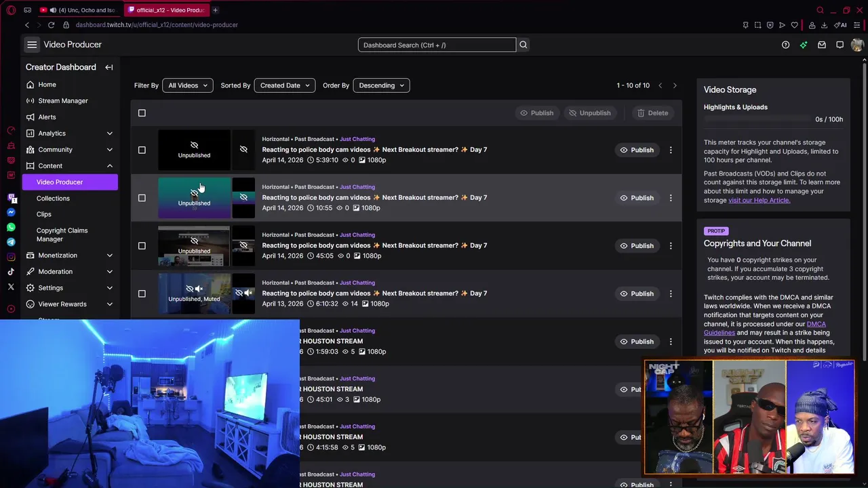Open Opera easy setup sliders icon
This screenshot has height=488, width=868.
click(x=856, y=25)
